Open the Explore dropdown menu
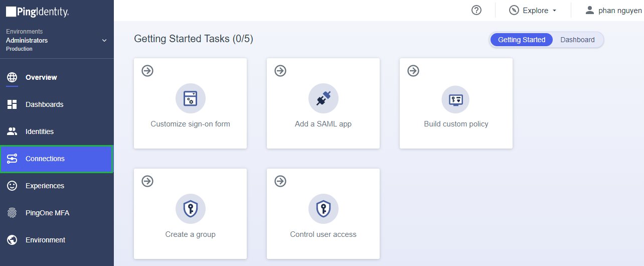 pos(533,11)
